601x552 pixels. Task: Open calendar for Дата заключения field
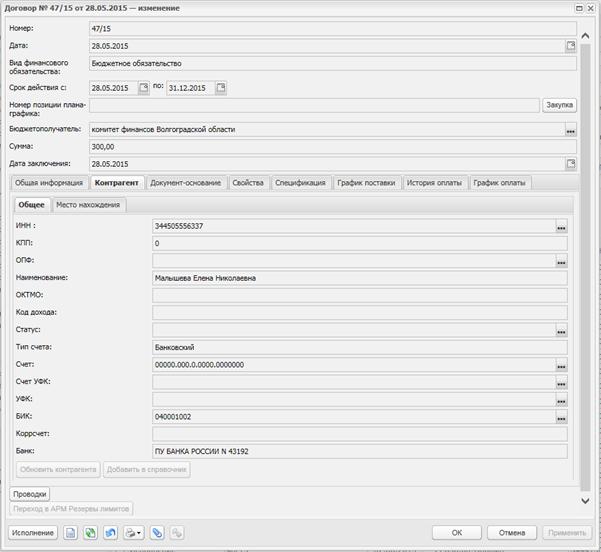pos(570,163)
